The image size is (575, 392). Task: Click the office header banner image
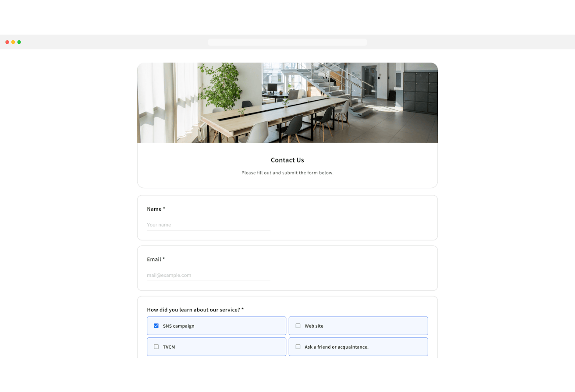[287, 102]
